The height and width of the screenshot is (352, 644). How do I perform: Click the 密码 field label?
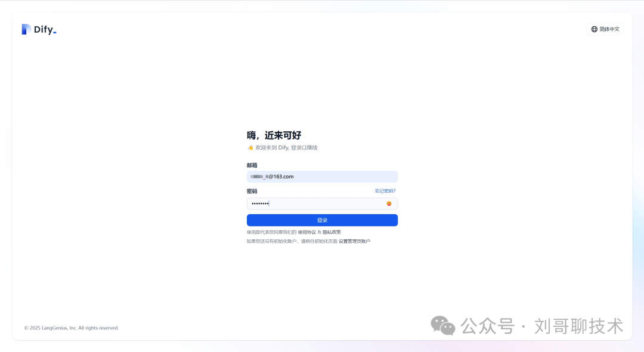[x=252, y=192]
